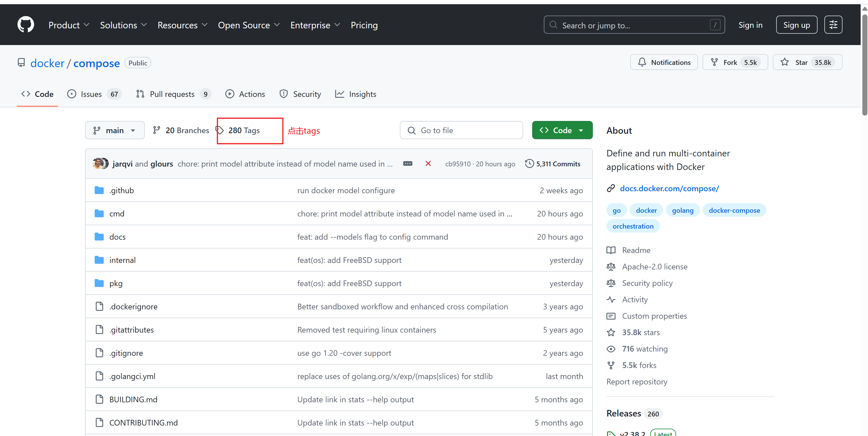This screenshot has width=868, height=436.
Task: Switch to the Code tab
Action: click(37, 94)
